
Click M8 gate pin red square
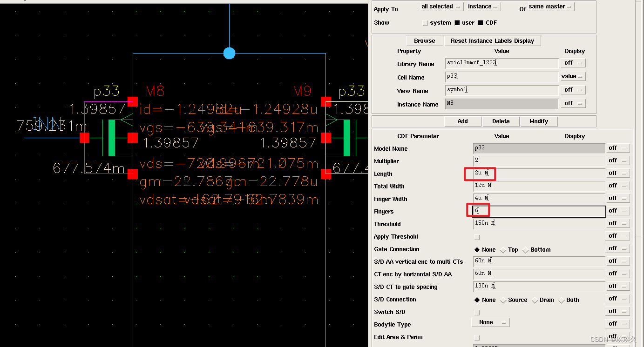pos(84,138)
